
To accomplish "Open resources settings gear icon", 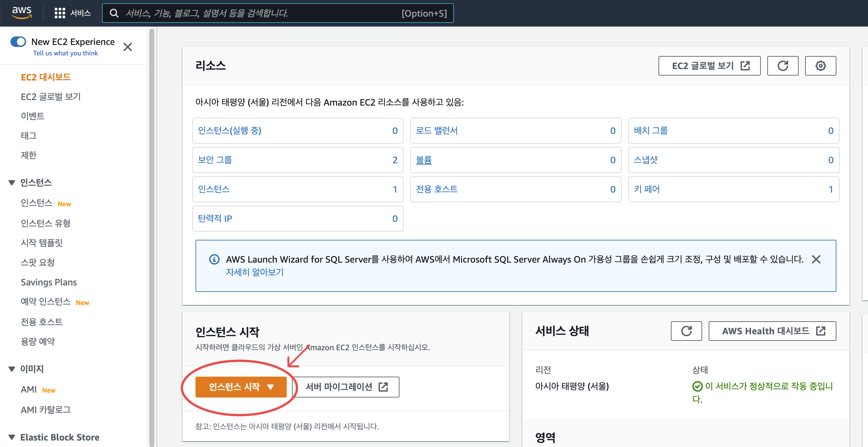I will coord(820,66).
